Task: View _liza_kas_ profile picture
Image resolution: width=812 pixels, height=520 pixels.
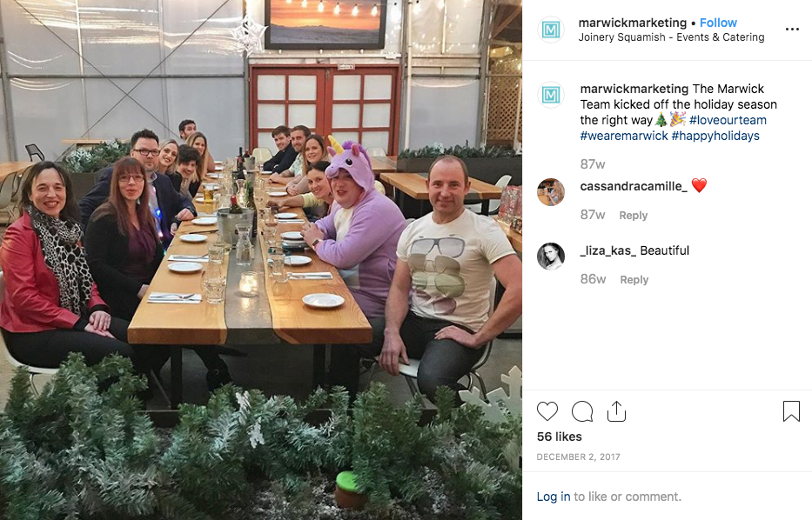Action: click(x=551, y=257)
